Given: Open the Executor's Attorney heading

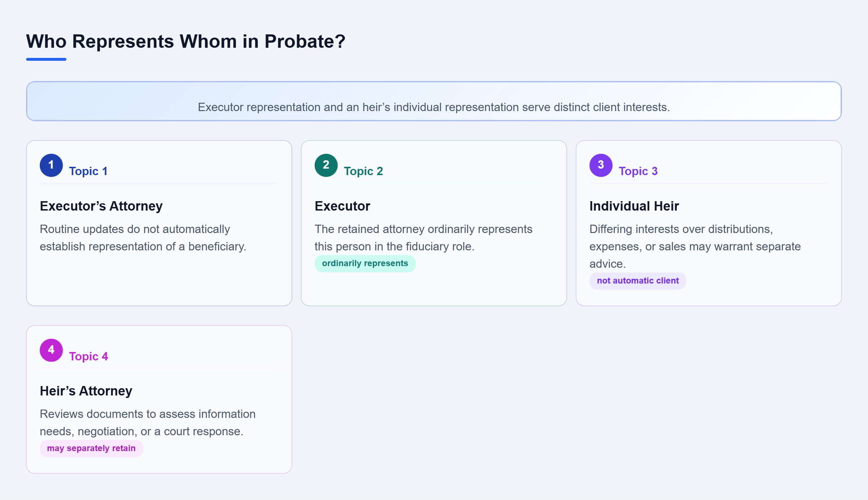Looking at the screenshot, I should pos(101,206).
